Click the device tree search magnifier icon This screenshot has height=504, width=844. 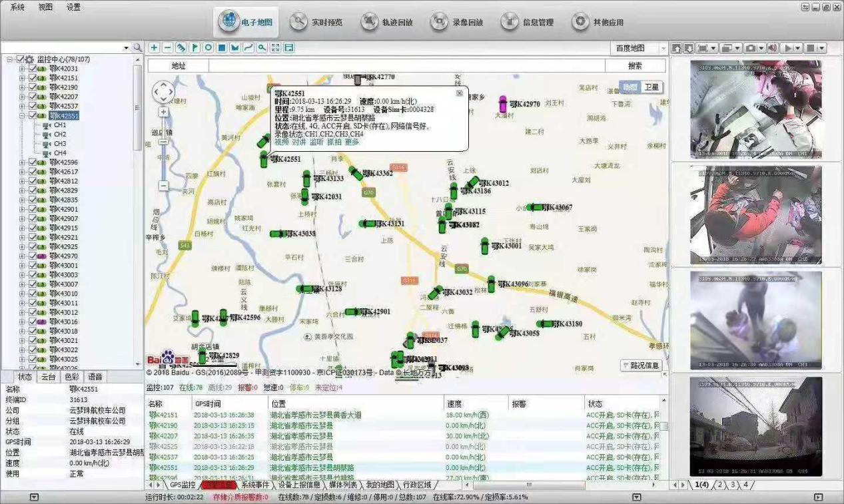(x=137, y=48)
